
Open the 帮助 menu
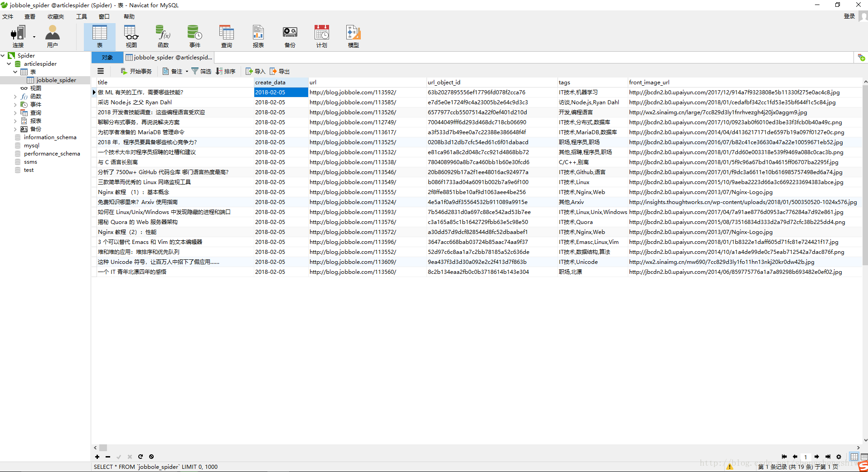[129, 16]
